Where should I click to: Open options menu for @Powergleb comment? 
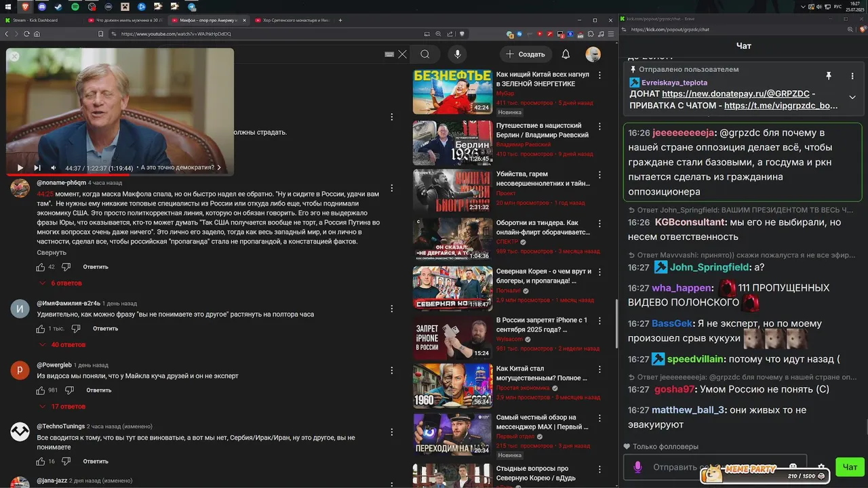click(391, 371)
